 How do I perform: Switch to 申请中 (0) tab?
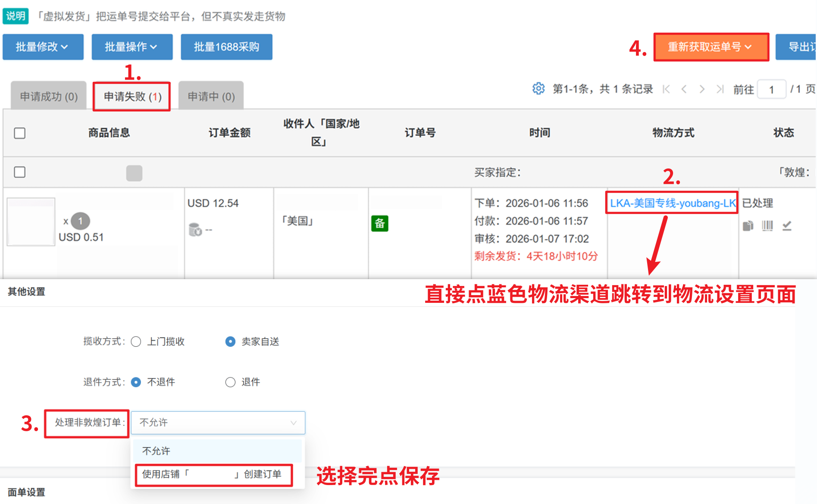tap(211, 96)
